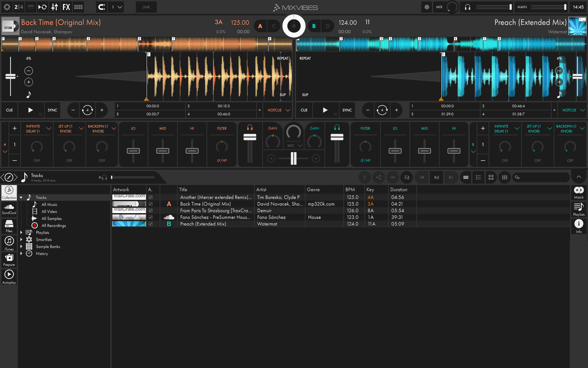Collapse the browser panel with up chevron

(x=579, y=177)
